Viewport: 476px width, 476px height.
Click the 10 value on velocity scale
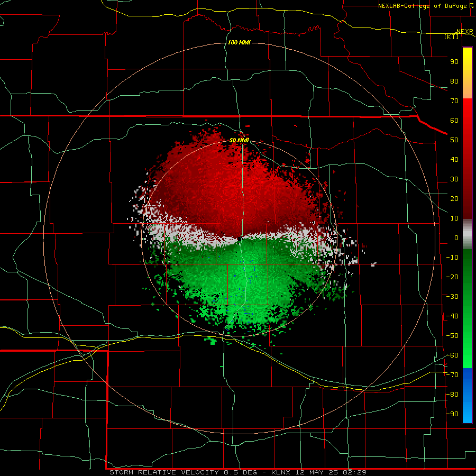(x=454, y=218)
